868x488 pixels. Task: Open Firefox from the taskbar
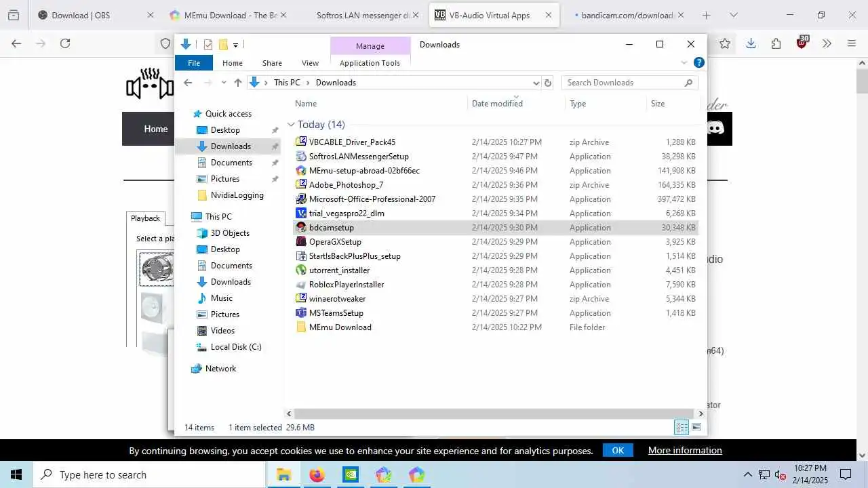[x=317, y=474]
